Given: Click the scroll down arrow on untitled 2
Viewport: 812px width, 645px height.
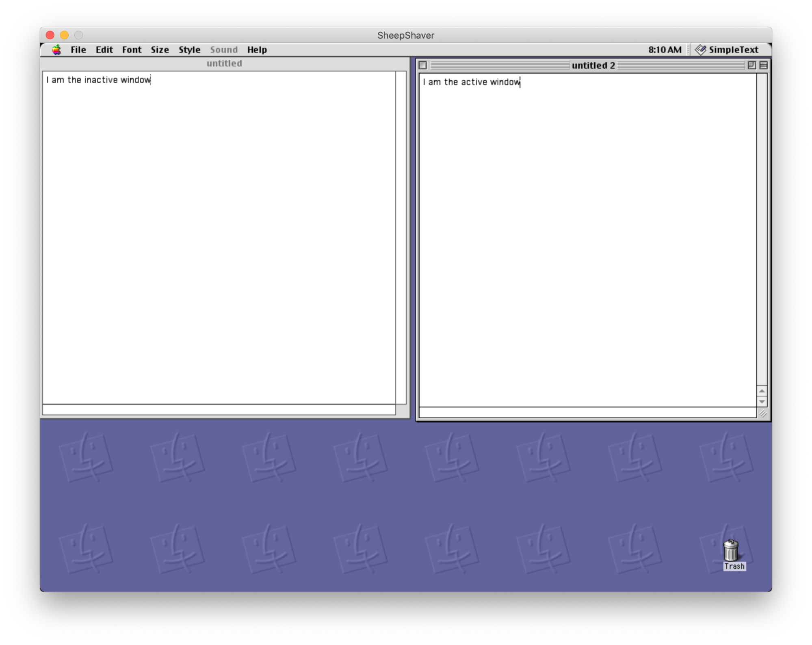Looking at the screenshot, I should [x=761, y=401].
